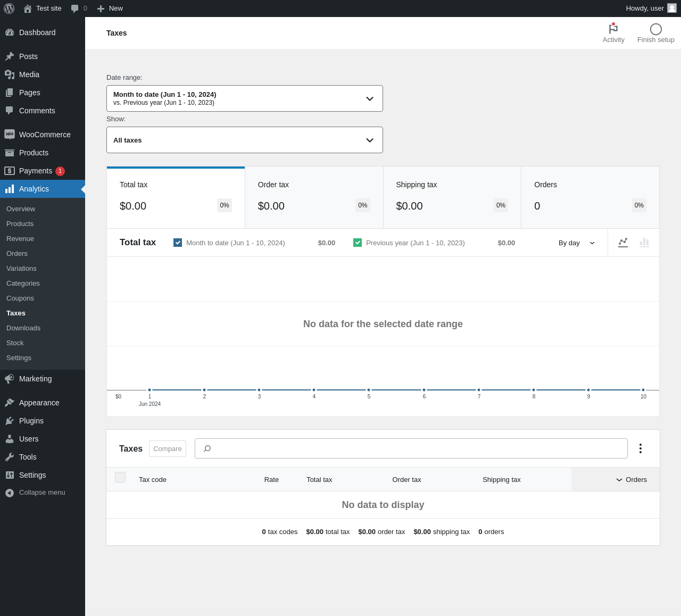Click the user avatar in top bar

(x=672, y=9)
